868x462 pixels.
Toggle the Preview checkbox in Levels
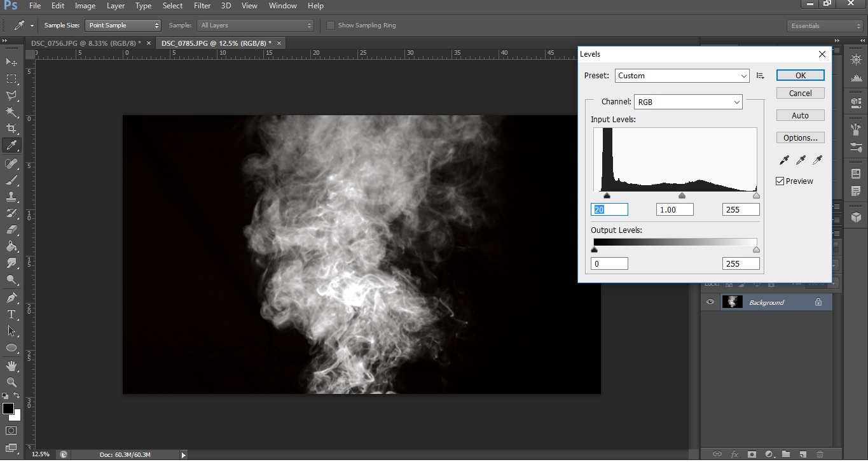(780, 181)
